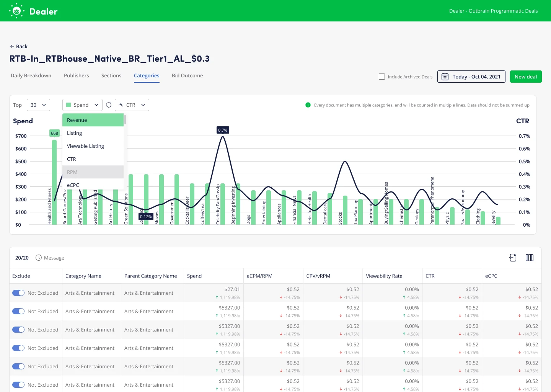Open the column settings icon
Screen dimensions: 551x392
click(x=530, y=258)
